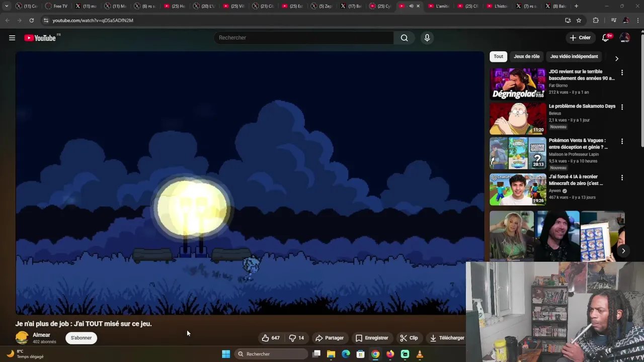View site information icon left of the URL
Viewport: 644px width, 362px height.
(x=46, y=20)
